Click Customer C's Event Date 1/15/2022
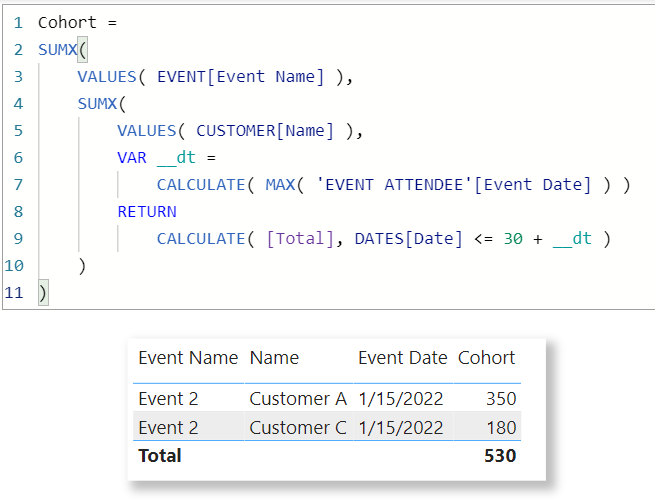This screenshot has width=655, height=499. [x=401, y=428]
